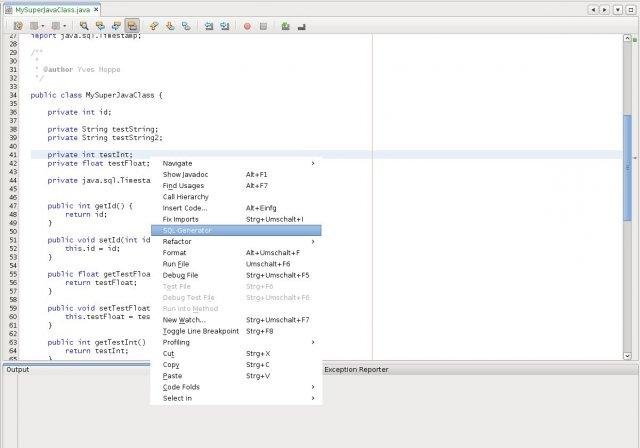Screen dimensions: 640x448
Task: Expand the Code Folds submenu
Action: click(236, 387)
